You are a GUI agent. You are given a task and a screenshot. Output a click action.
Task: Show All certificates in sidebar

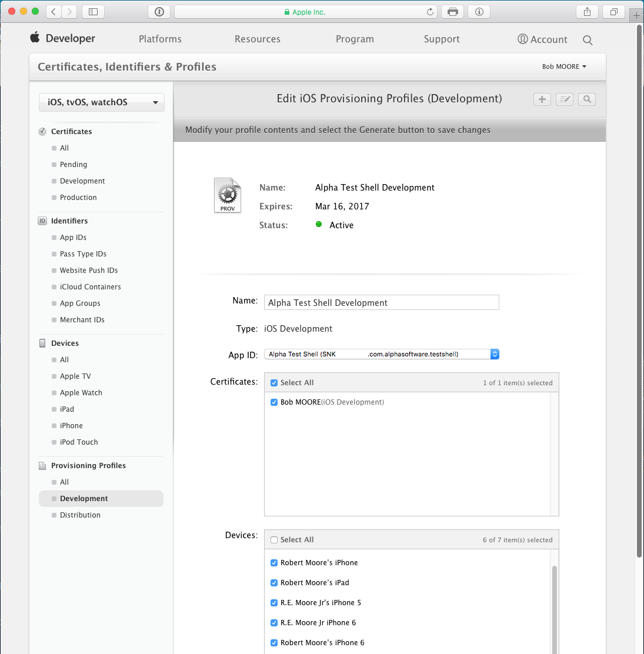tap(64, 148)
